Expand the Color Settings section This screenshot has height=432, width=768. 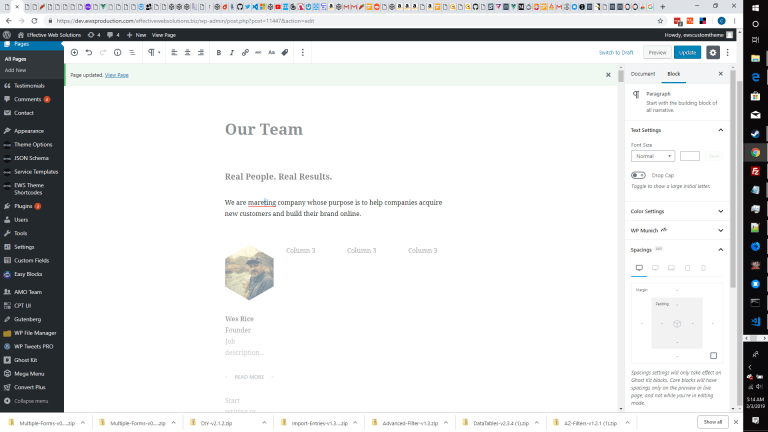(x=676, y=212)
